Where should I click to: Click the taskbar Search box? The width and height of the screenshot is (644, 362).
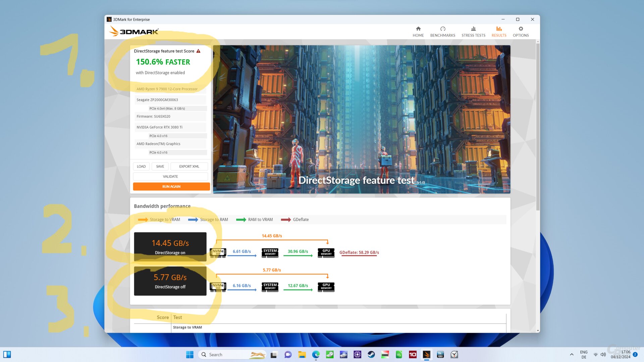tap(232, 355)
